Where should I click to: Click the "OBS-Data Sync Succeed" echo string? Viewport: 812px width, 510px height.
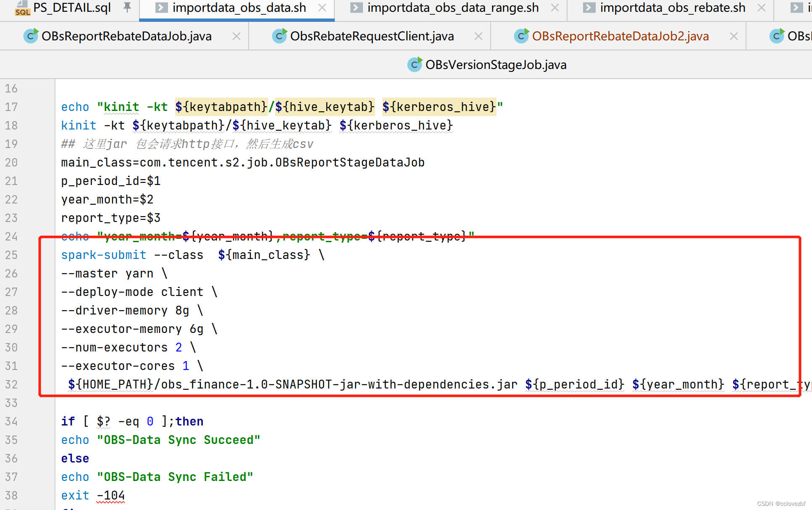[x=179, y=439]
